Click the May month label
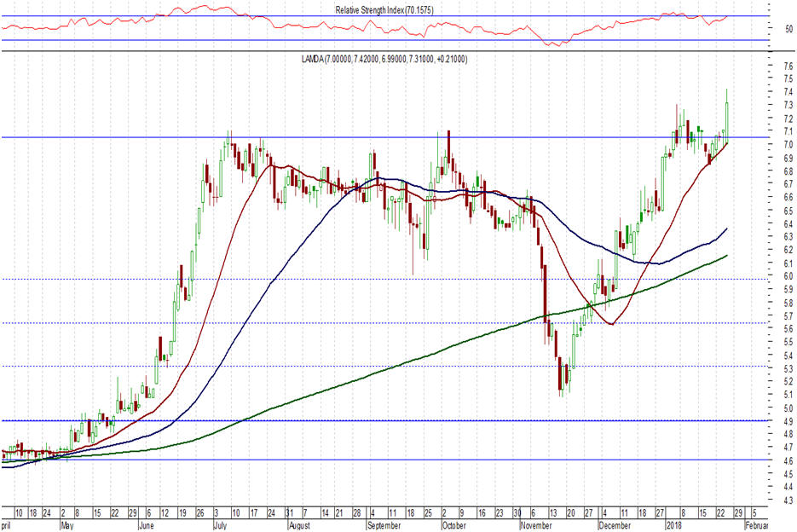This screenshot has height=532, width=797. coord(67,525)
